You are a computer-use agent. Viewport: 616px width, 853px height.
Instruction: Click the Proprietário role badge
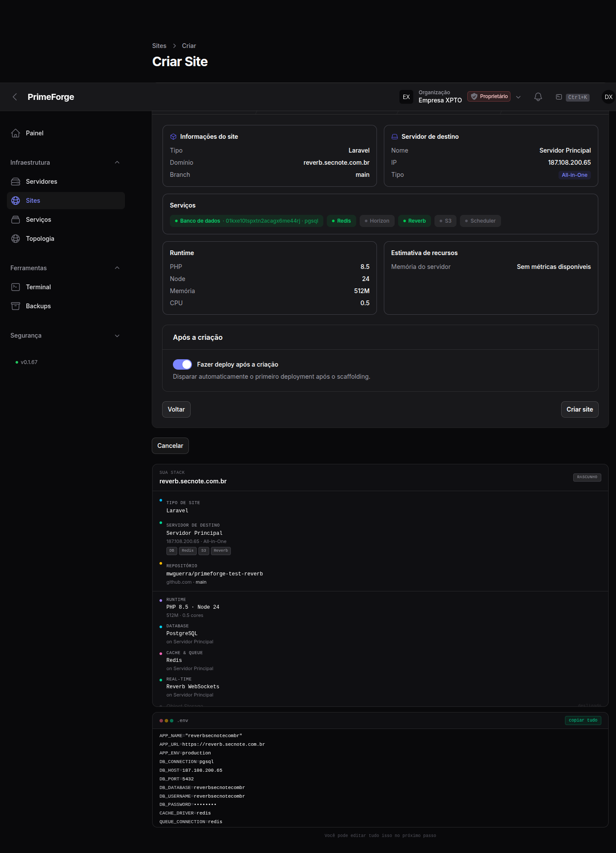(489, 96)
